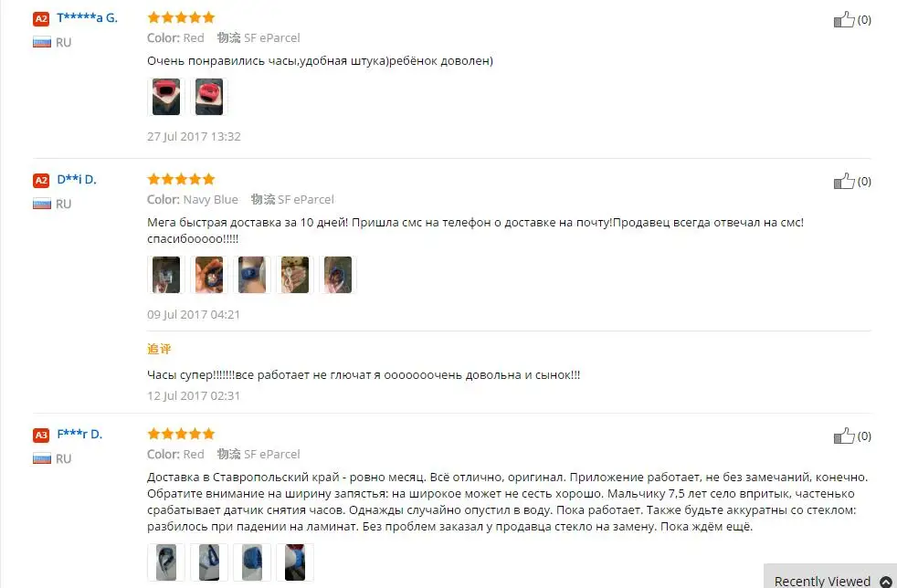The image size is (897, 588).
Task: Open second red watch photo in T*****a's review
Action: point(209,97)
